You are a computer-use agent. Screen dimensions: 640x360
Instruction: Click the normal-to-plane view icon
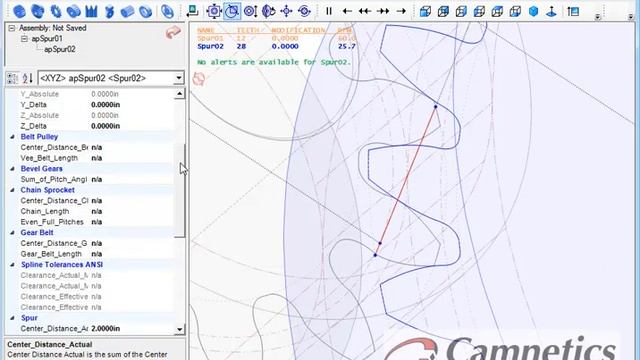coord(551,11)
